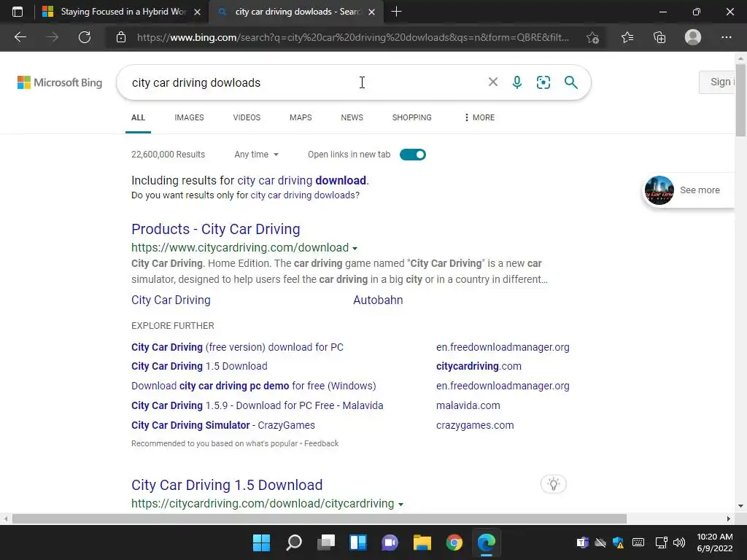The height and width of the screenshot is (560, 747).
Task: Switch to the VIDEOS tab
Action: point(247,117)
